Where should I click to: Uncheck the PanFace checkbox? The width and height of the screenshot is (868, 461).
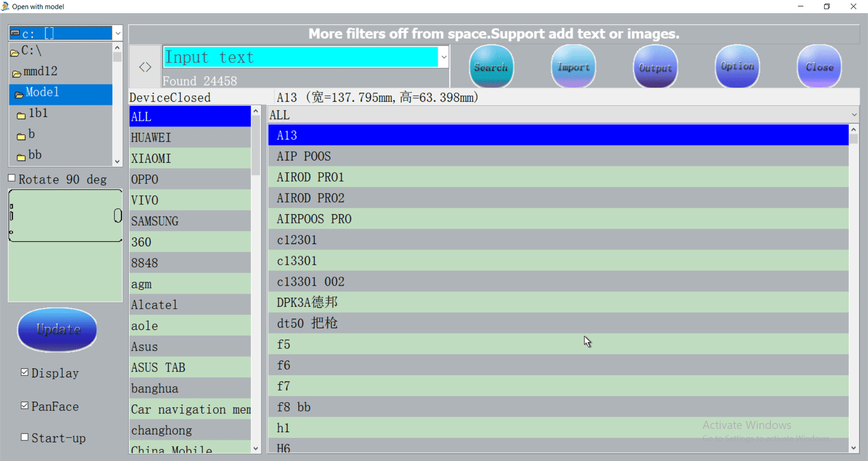(x=24, y=405)
